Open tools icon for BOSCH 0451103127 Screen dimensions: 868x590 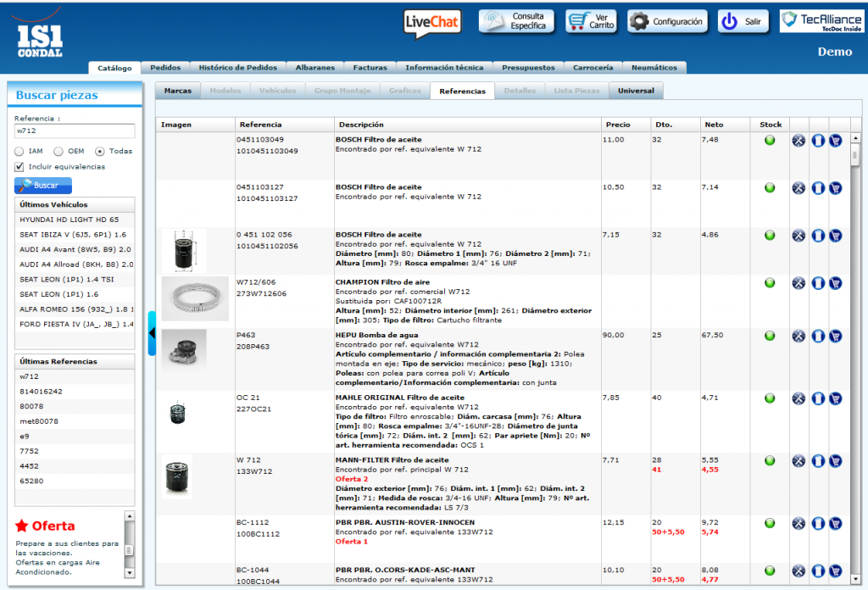[x=798, y=188]
